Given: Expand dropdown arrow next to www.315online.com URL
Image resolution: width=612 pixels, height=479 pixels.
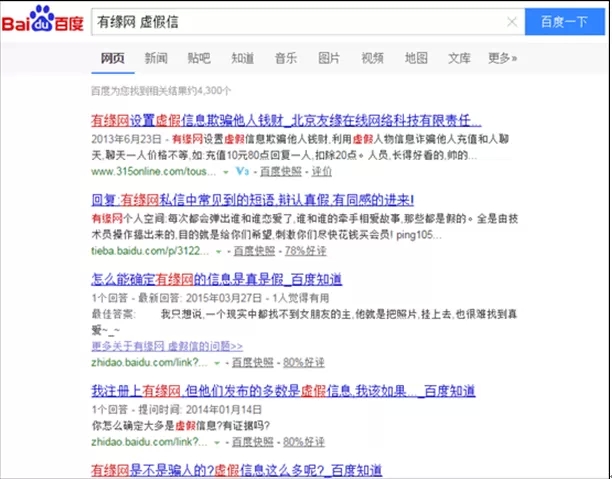Looking at the screenshot, I should point(226,172).
